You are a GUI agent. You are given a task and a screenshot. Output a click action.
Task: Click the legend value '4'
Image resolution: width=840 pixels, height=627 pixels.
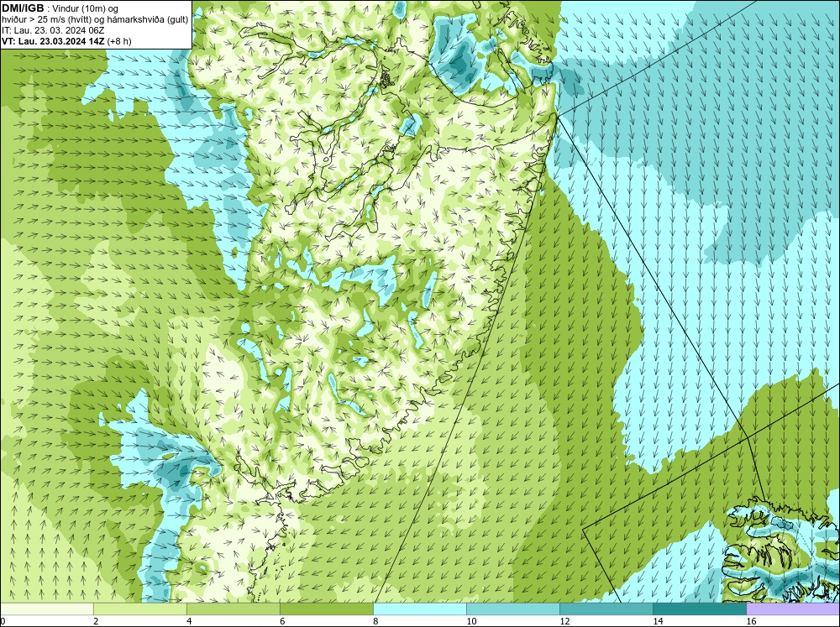pyautogui.click(x=189, y=621)
